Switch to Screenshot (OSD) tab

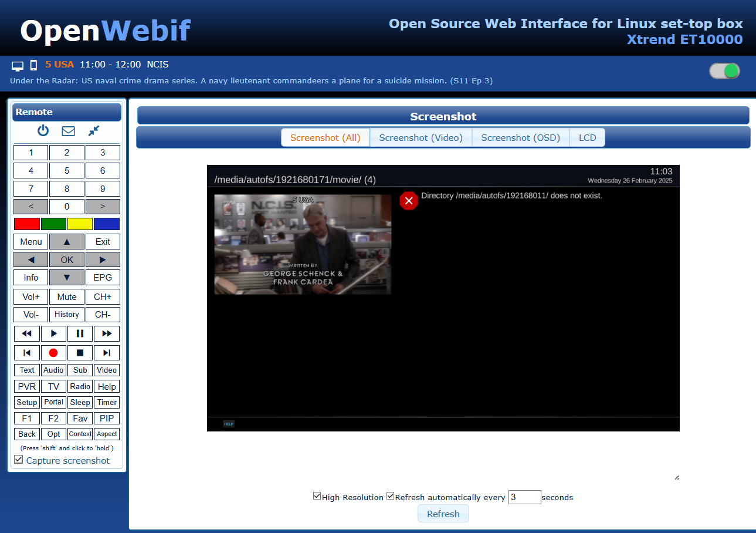(521, 137)
